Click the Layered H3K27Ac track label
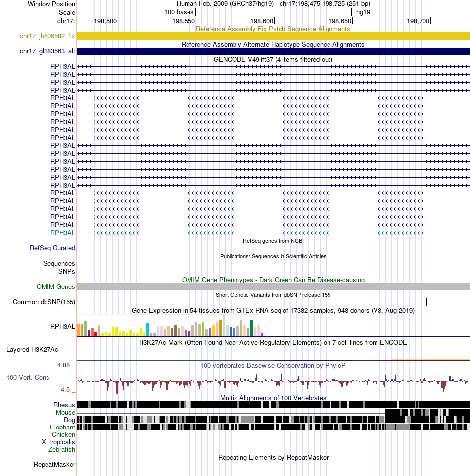 click(x=32, y=350)
